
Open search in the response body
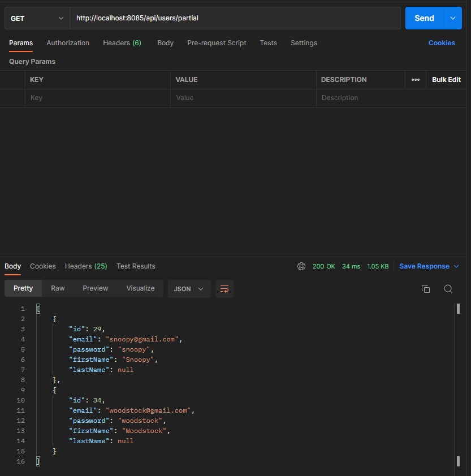point(448,289)
